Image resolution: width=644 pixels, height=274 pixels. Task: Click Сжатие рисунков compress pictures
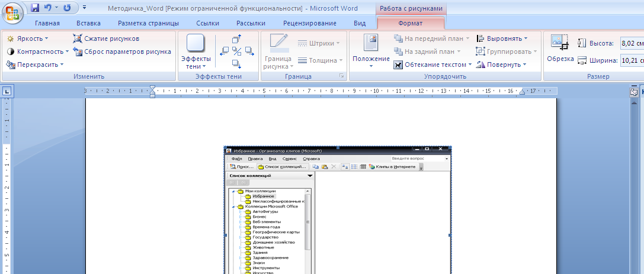coord(107,38)
